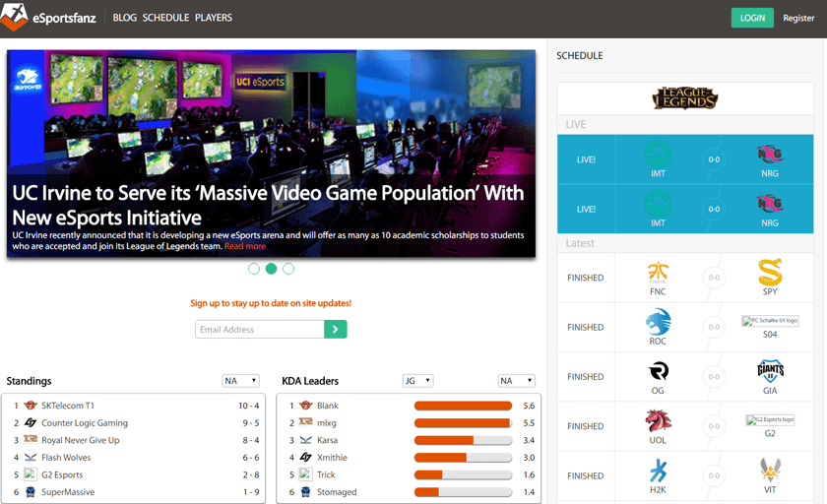The width and height of the screenshot is (827, 504).
Task: Click the Read more link
Action: 245,246
